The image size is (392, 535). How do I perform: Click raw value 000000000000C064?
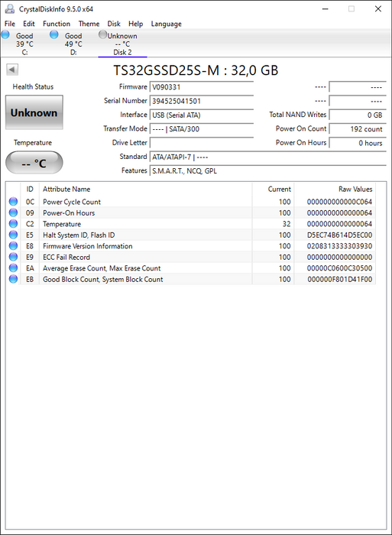tap(339, 202)
